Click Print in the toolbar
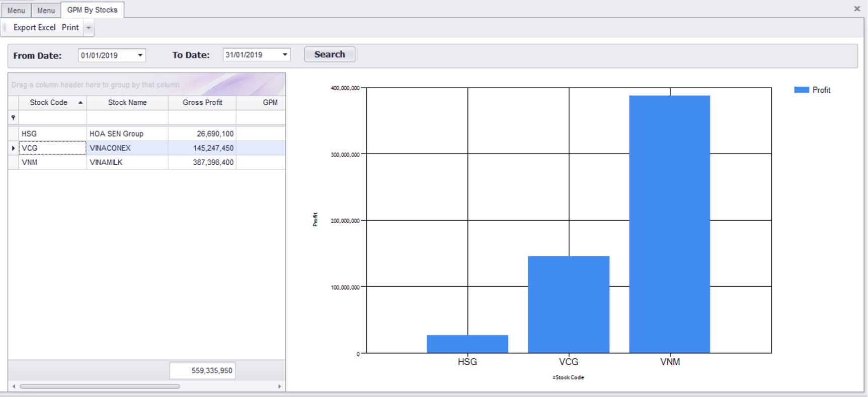 [x=70, y=28]
